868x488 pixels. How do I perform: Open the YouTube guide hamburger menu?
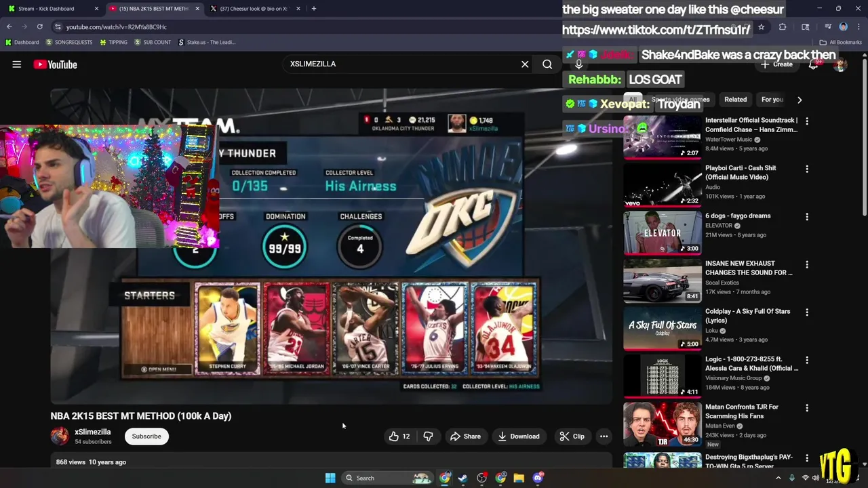pos(17,64)
